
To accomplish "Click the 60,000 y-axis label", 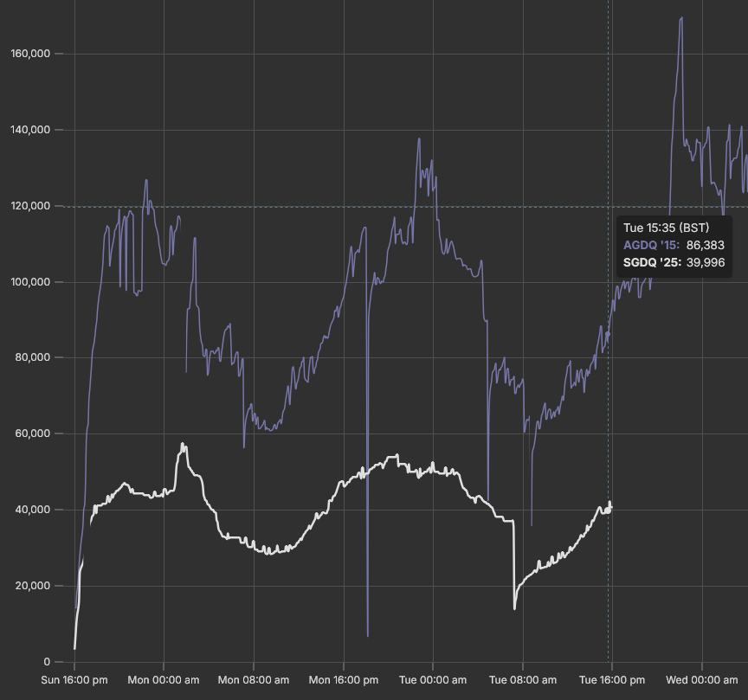I will coord(33,433).
